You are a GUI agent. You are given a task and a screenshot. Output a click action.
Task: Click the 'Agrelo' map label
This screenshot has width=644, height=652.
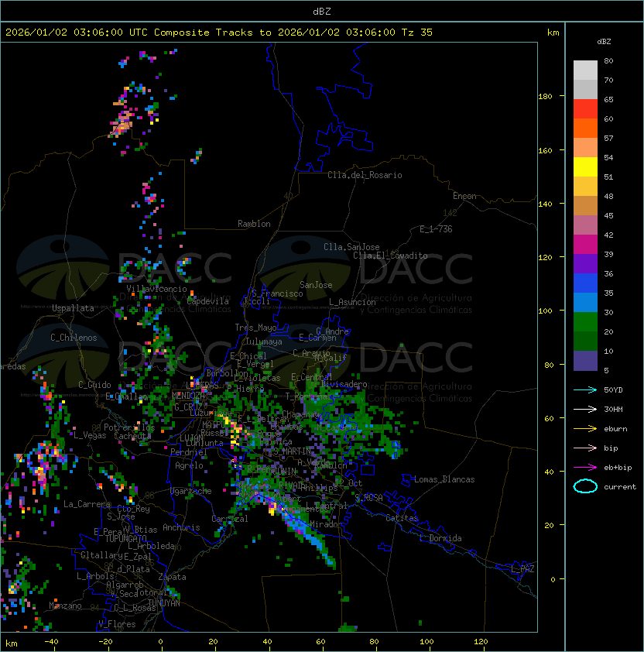[189, 465]
